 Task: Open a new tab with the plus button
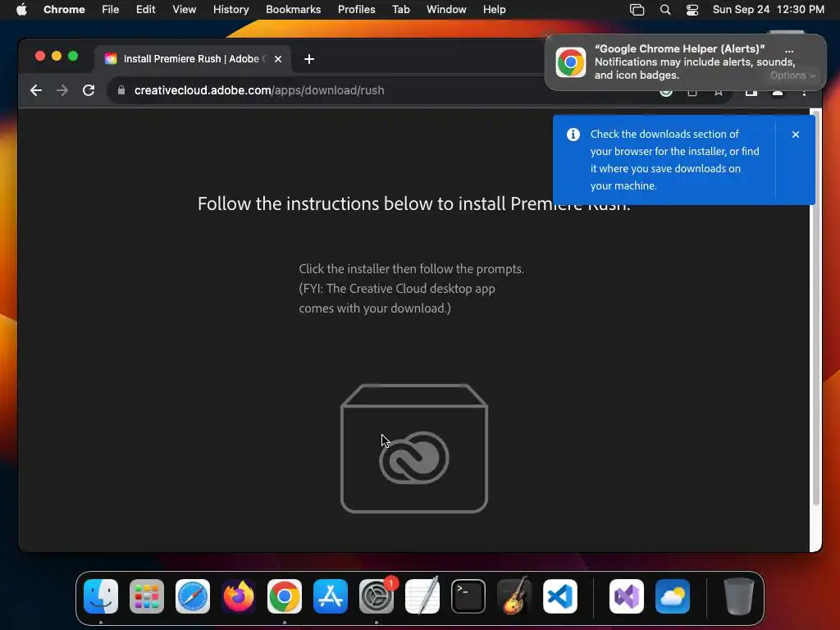coord(309,59)
